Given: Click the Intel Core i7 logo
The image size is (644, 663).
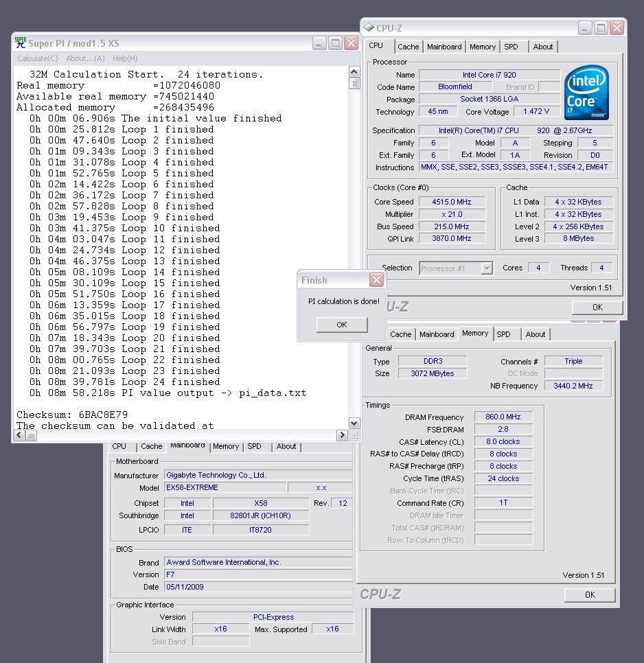Looking at the screenshot, I should [x=586, y=93].
